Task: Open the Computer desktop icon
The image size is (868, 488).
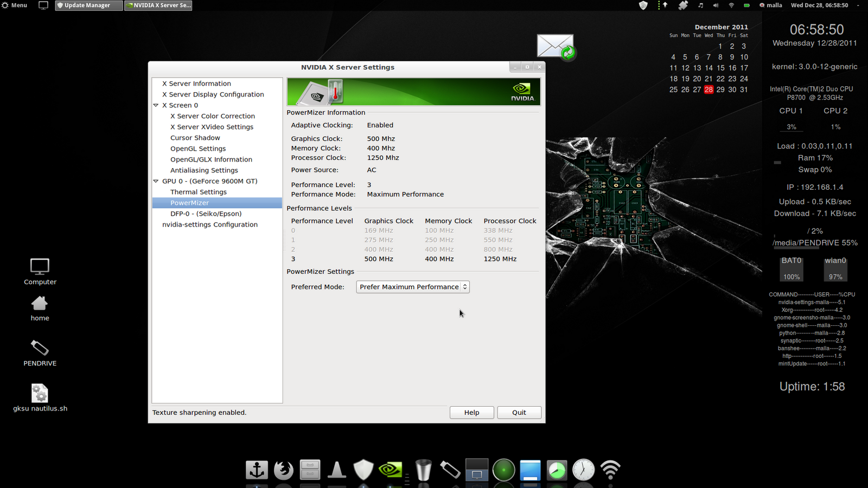Action: click(x=40, y=272)
